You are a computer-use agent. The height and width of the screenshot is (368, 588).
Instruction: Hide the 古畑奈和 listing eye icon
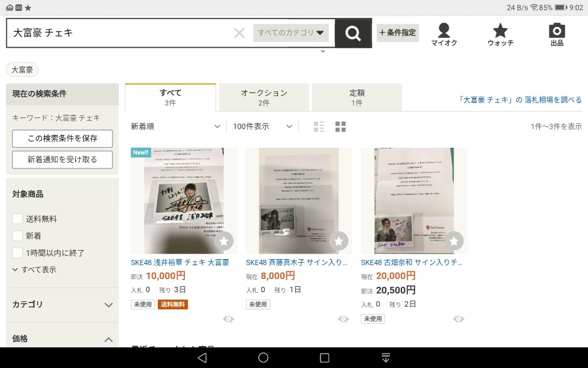[458, 319]
